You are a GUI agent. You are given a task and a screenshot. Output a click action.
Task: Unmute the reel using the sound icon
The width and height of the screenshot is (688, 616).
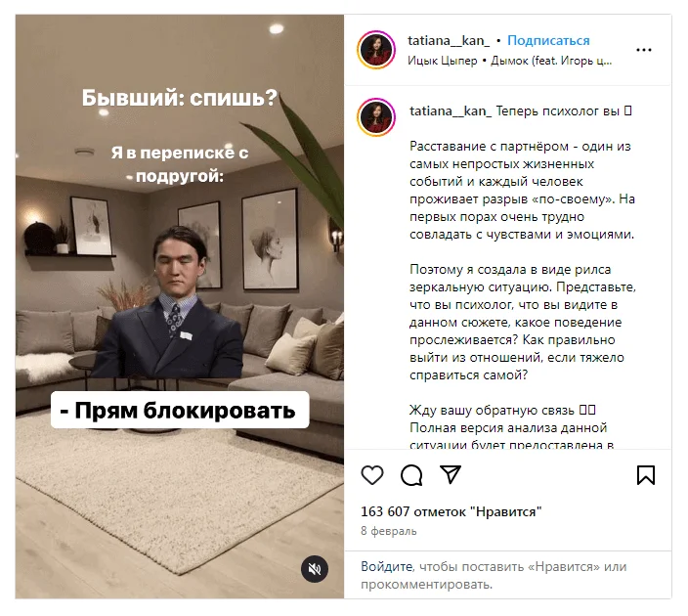tap(314, 569)
